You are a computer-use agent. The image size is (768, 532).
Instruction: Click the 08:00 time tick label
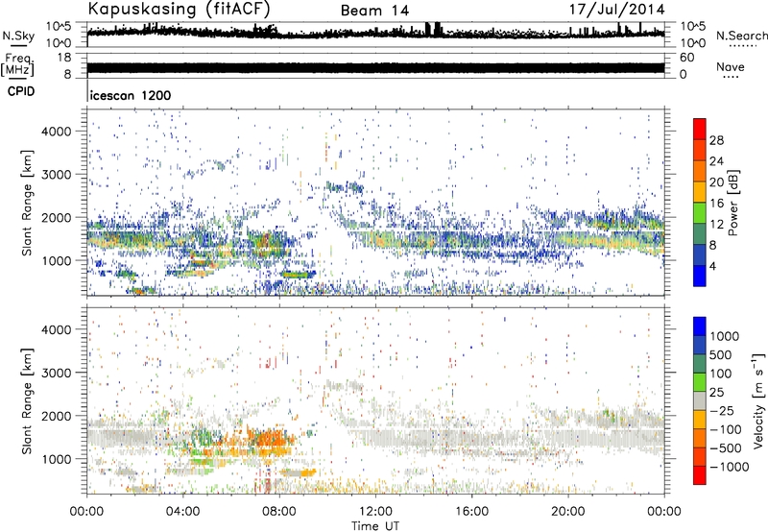pyautogui.click(x=279, y=512)
